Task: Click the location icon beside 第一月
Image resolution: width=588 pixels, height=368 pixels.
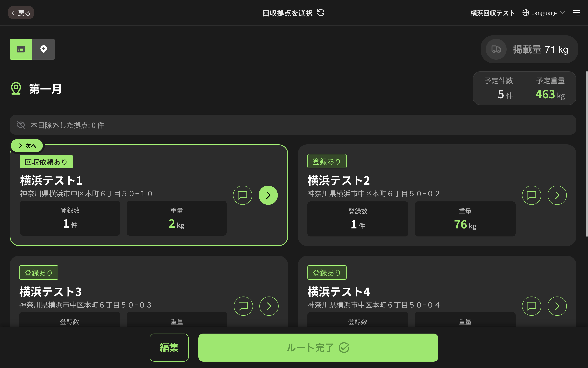Action: tap(16, 88)
